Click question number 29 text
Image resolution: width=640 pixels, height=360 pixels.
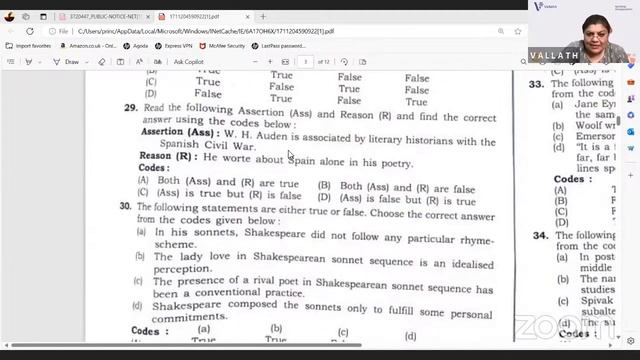click(x=131, y=108)
